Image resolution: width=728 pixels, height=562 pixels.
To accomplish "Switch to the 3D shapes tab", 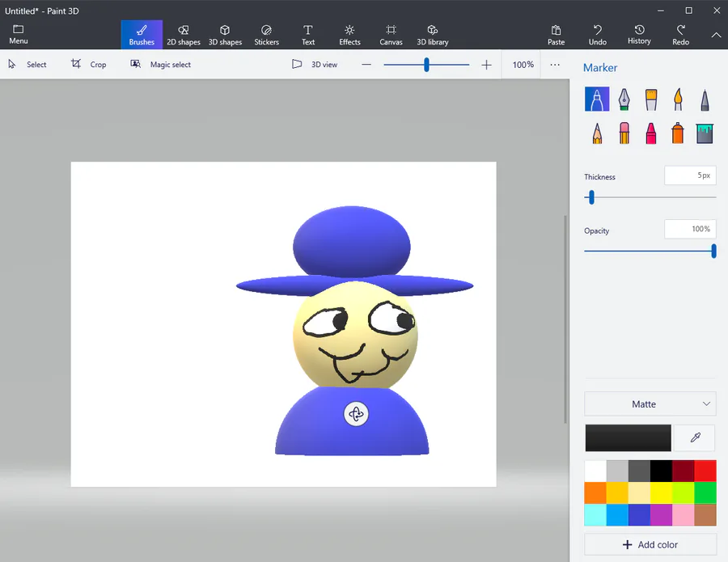I will pos(225,35).
